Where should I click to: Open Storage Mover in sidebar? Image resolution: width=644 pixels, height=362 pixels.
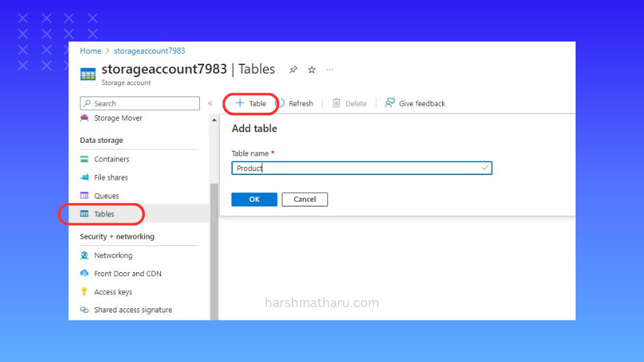coord(118,118)
